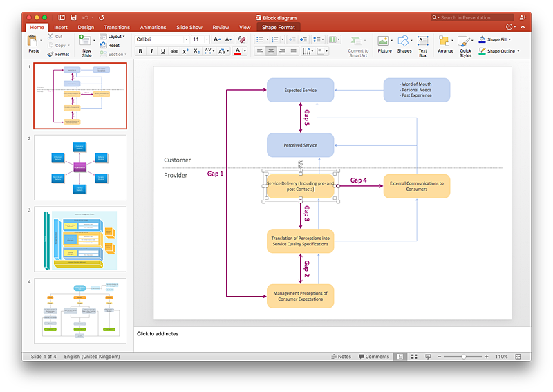Switch to slide sorter grid view
553x392 pixels.
click(x=414, y=357)
